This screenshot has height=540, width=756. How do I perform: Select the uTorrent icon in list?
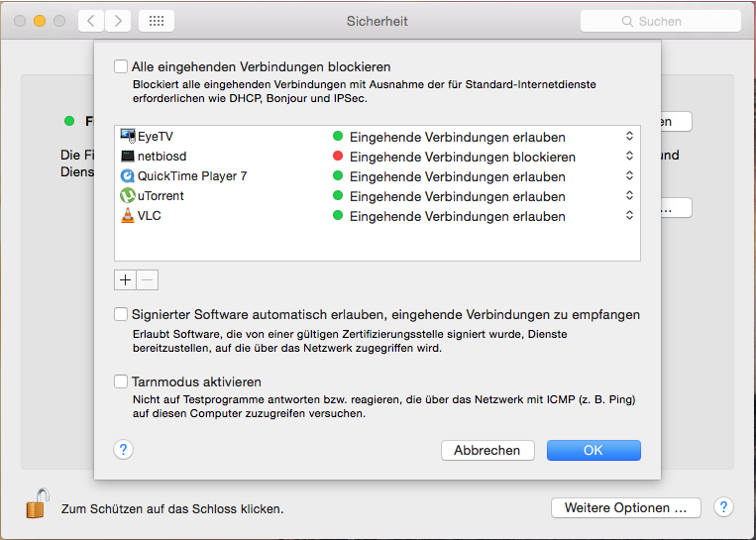pyautogui.click(x=128, y=196)
